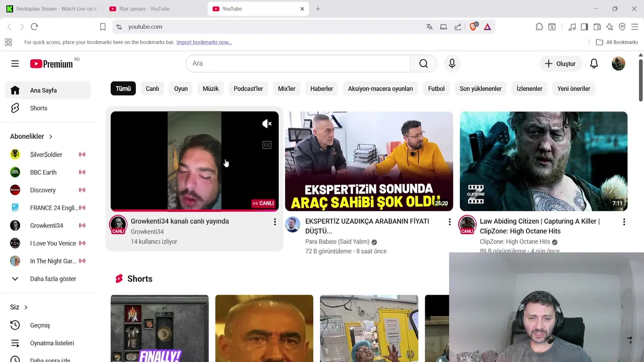Select Son yüklenenler chip
The image size is (644, 362).
480,88
